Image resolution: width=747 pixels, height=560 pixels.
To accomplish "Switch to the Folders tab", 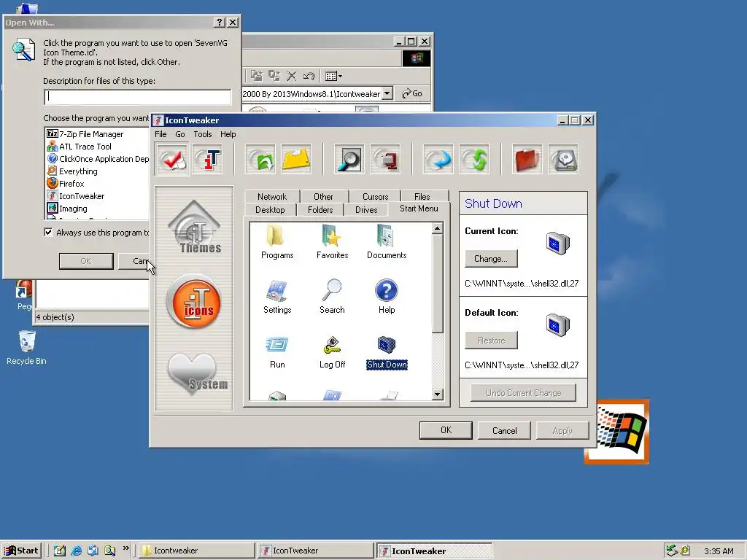I will tap(320, 209).
